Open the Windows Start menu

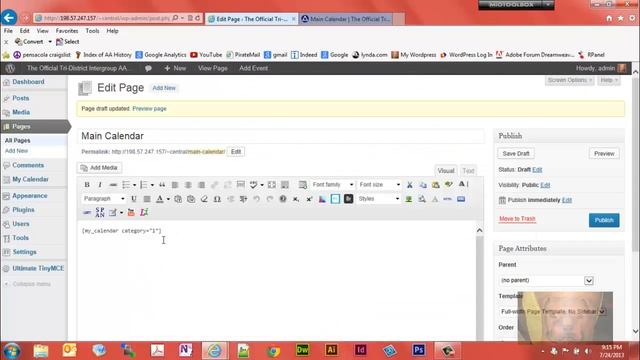(x=11, y=351)
